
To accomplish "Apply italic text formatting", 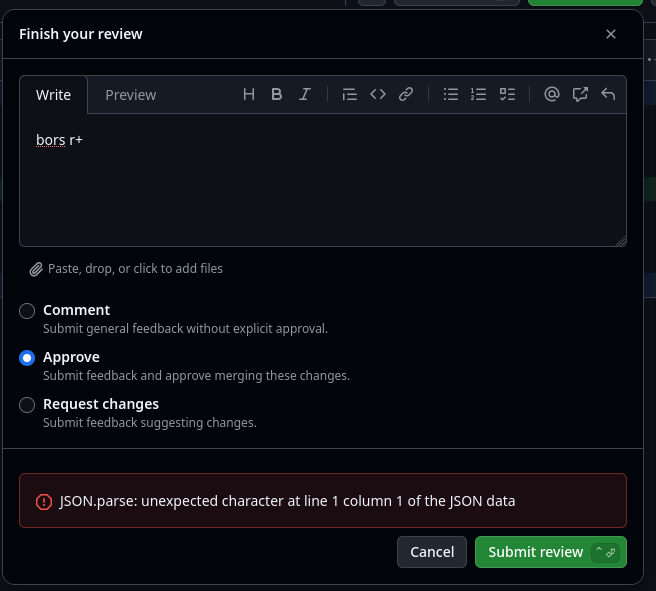I will pyautogui.click(x=305, y=94).
